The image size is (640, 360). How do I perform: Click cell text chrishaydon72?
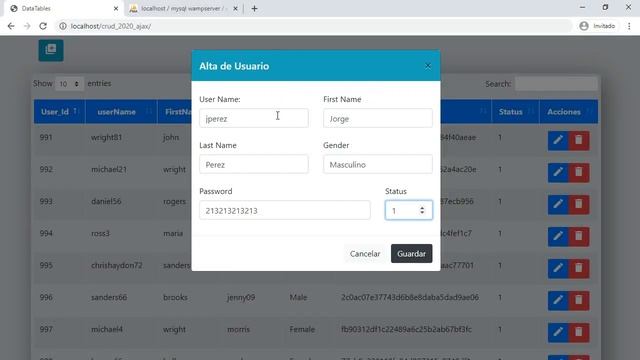(x=117, y=265)
